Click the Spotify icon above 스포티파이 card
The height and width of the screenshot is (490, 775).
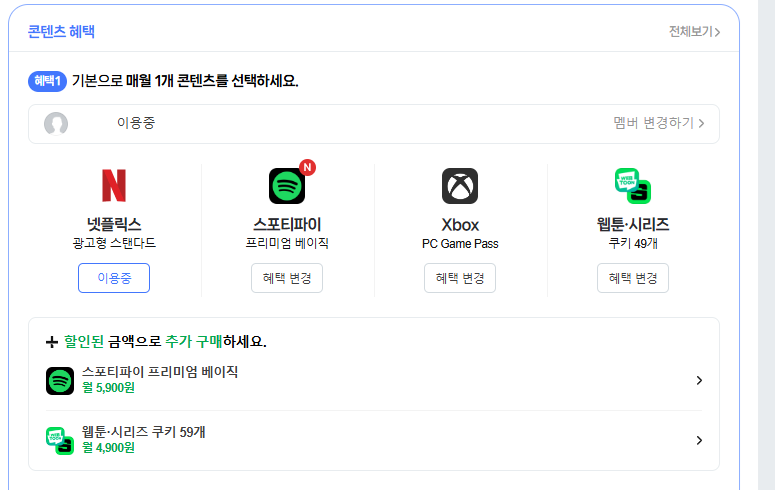point(287,186)
